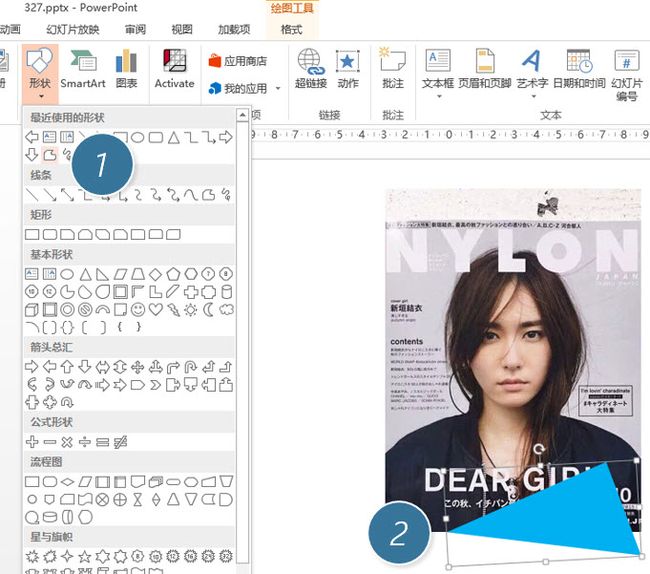
Task: Expand the 艺术字 WordArt dropdown arrow
Action: click(534, 97)
